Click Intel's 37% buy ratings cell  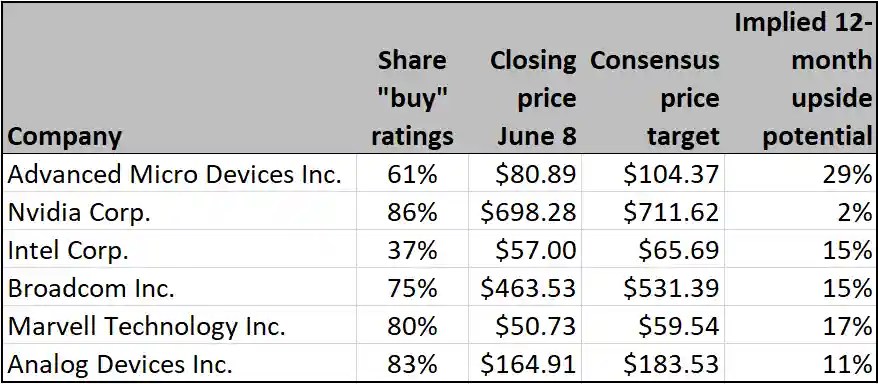(x=413, y=250)
